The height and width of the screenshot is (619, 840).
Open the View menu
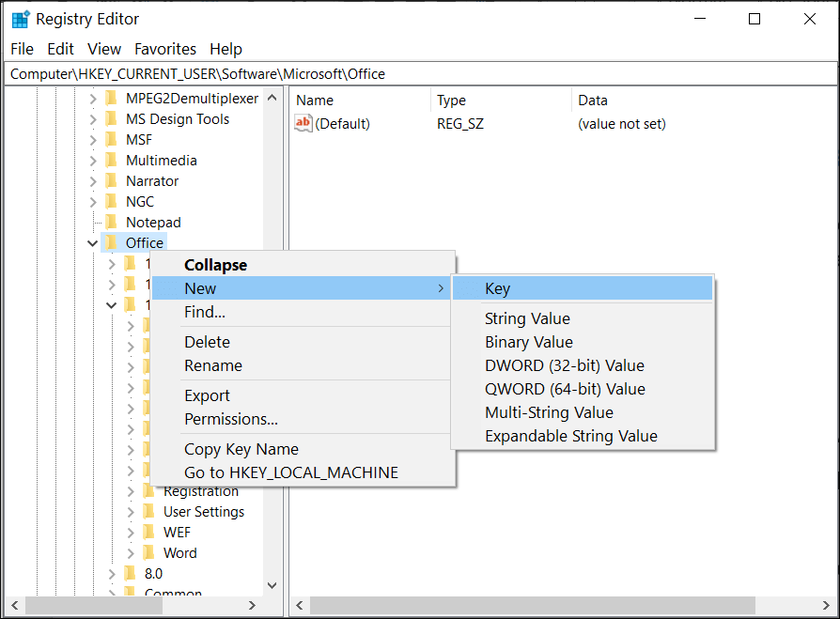(104, 49)
